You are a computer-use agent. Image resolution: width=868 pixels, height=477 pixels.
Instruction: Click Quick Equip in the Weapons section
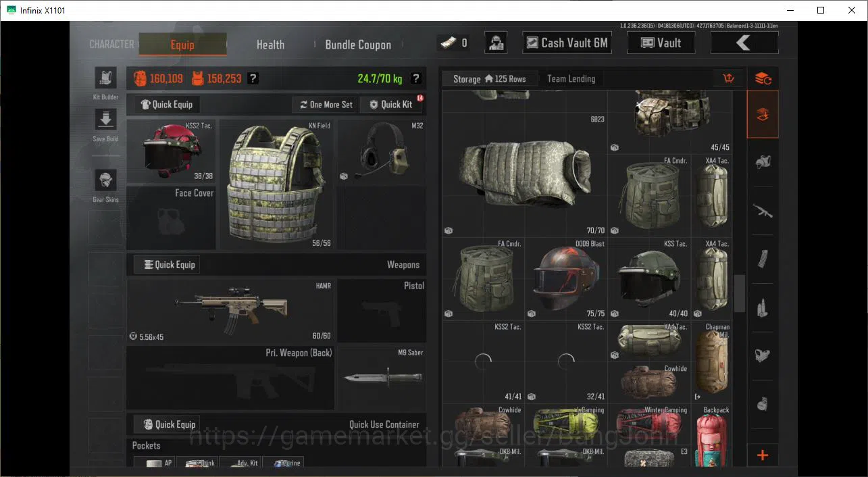166,264
